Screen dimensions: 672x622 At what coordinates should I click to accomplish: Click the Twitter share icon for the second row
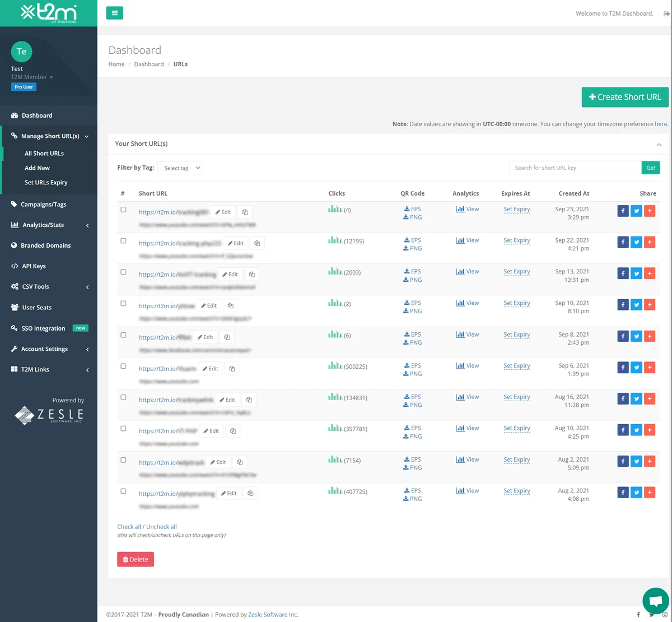(636, 242)
